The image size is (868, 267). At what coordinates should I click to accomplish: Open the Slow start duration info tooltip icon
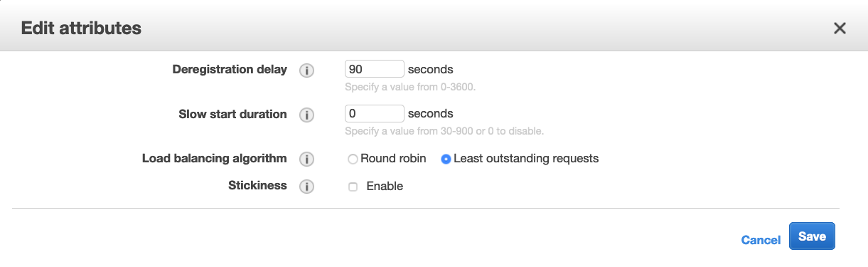pos(306,115)
